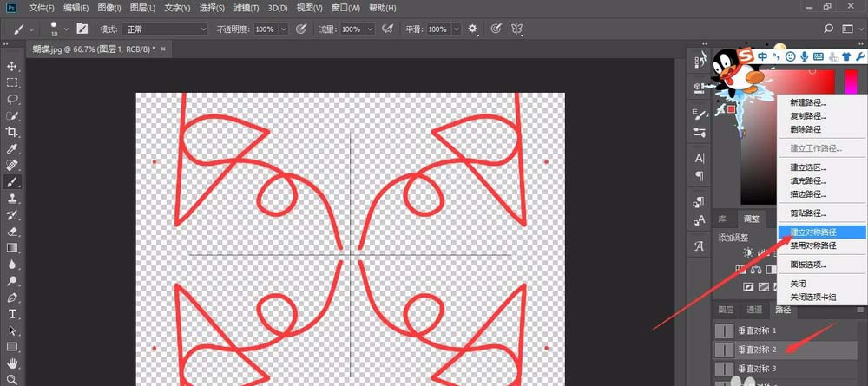Expand the left toolbox panel arrows
This screenshot has width=868, height=386.
click(x=6, y=43)
